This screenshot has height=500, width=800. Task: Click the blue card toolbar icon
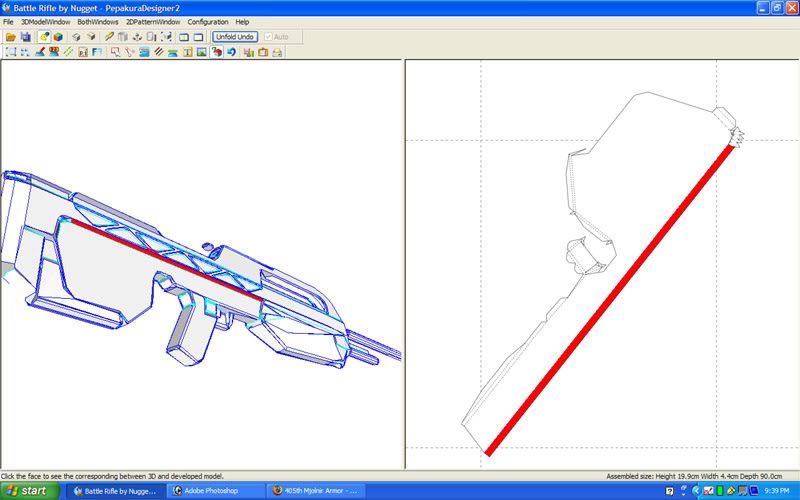(144, 52)
